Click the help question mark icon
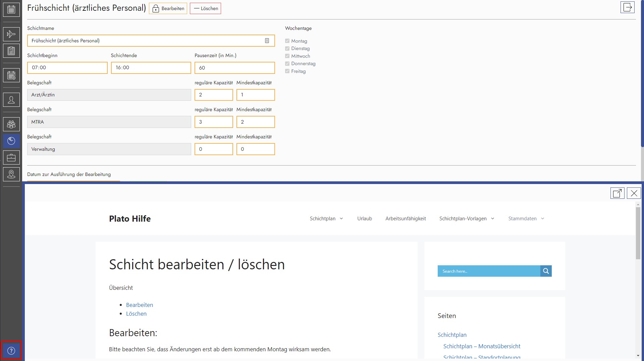 [x=11, y=351]
